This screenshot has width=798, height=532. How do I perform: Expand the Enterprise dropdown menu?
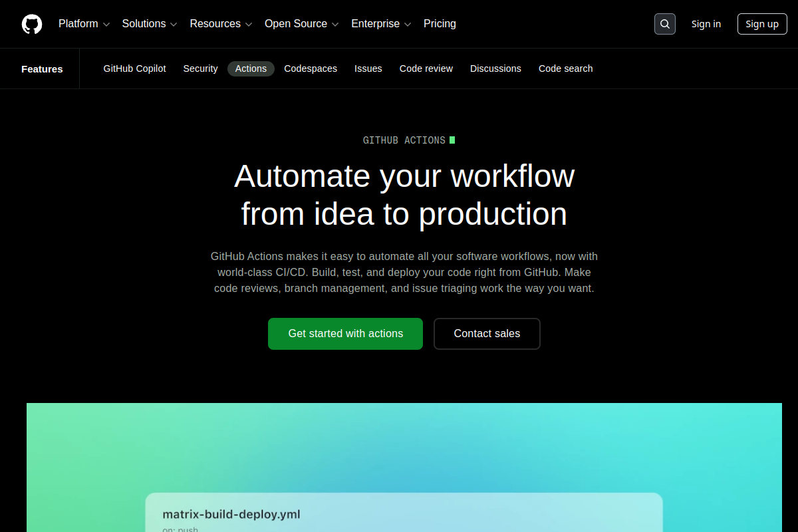click(x=381, y=24)
